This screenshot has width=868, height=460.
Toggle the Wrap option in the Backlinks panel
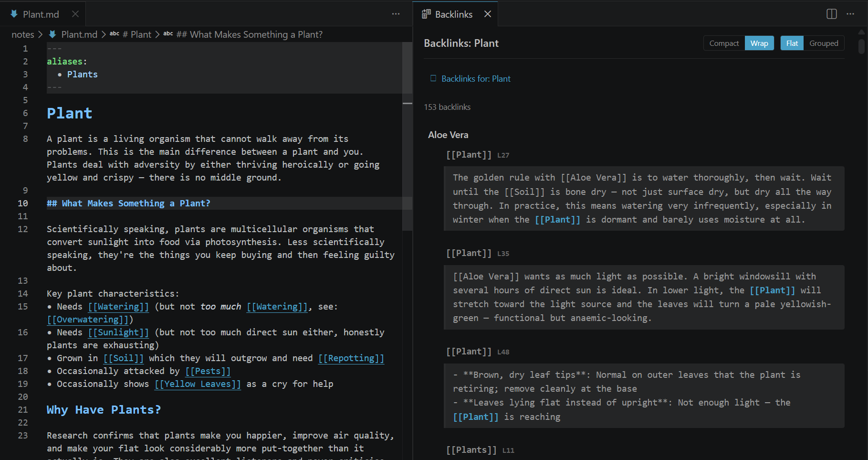(759, 43)
